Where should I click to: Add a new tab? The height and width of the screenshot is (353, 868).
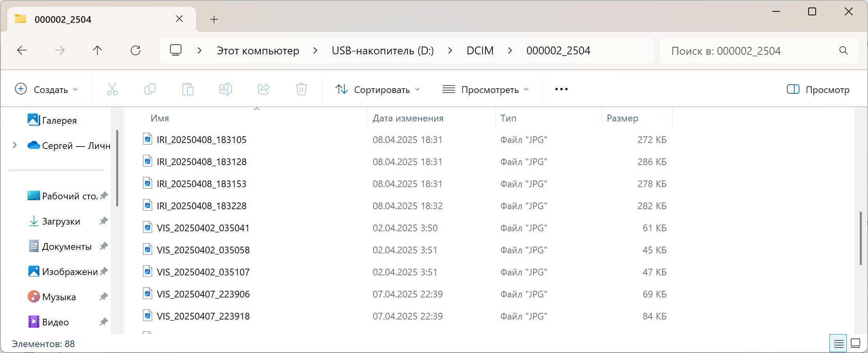[214, 19]
